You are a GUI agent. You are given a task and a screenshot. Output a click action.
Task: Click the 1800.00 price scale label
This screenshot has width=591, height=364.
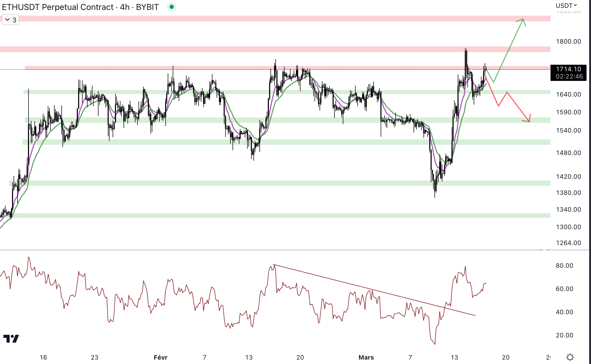click(x=568, y=41)
